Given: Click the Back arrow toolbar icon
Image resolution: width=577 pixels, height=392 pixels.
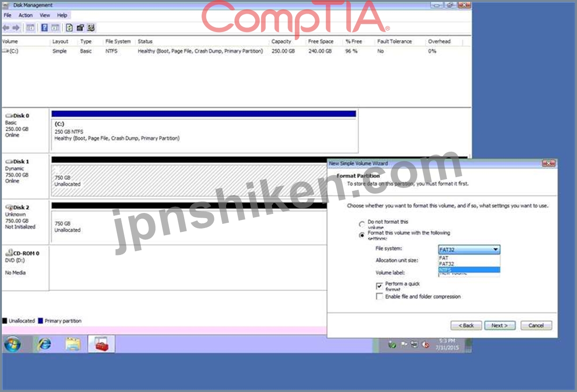Looking at the screenshot, I should point(7,28).
